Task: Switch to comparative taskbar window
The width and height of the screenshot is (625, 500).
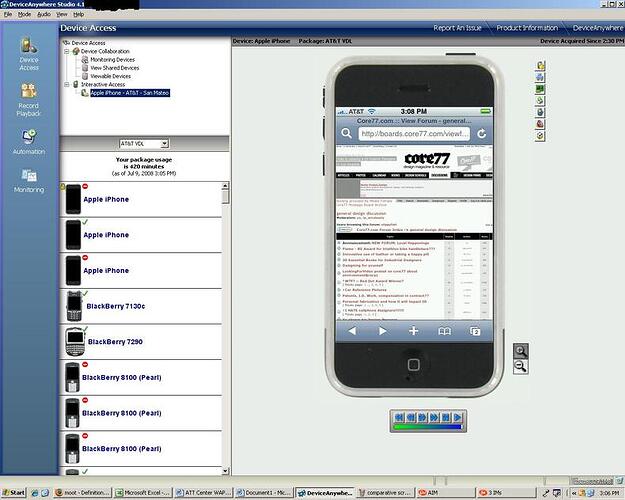Action: [x=385, y=493]
